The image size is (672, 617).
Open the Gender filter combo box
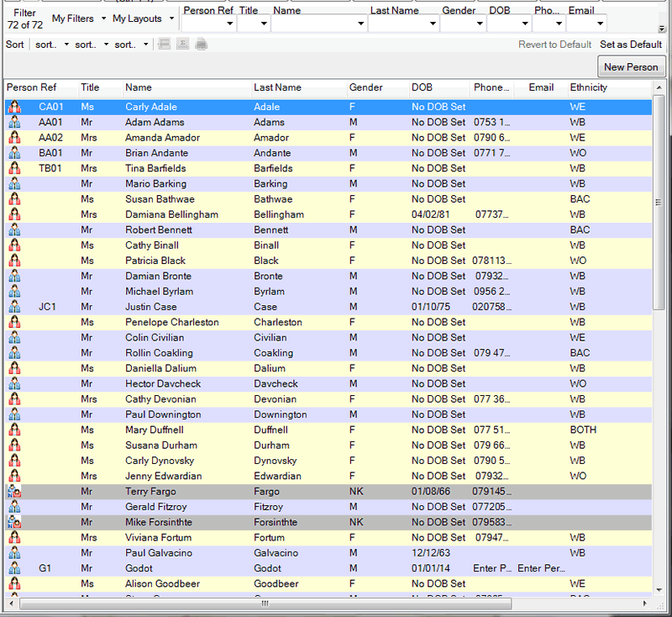[x=462, y=24]
